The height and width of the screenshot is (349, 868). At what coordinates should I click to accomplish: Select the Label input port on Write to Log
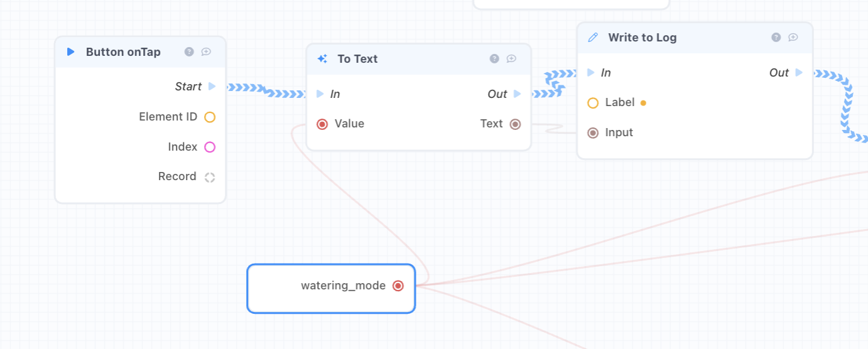pyautogui.click(x=593, y=103)
